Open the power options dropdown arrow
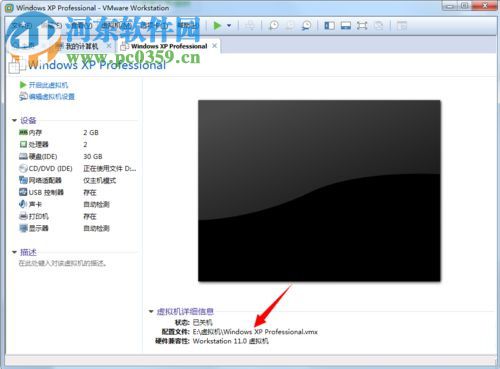 pos(229,26)
